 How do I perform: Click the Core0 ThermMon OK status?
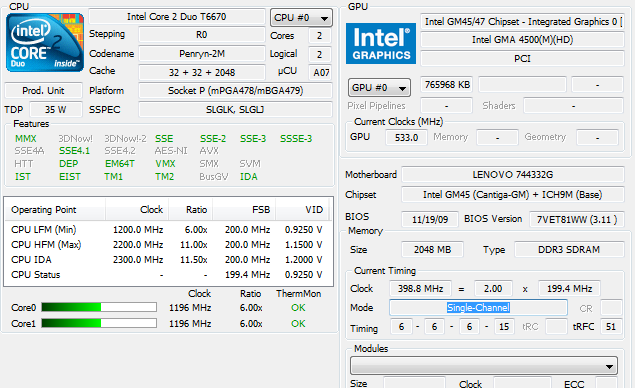pos(298,308)
